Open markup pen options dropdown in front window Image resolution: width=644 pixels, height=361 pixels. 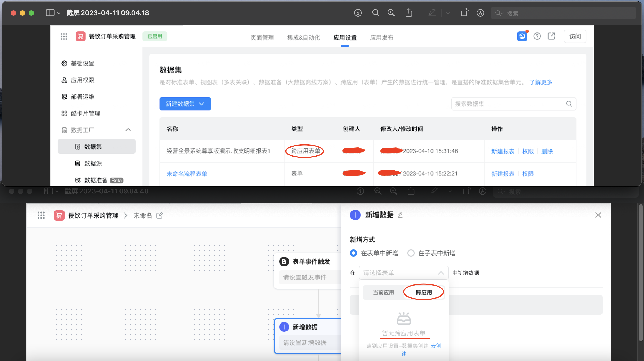[448, 13]
